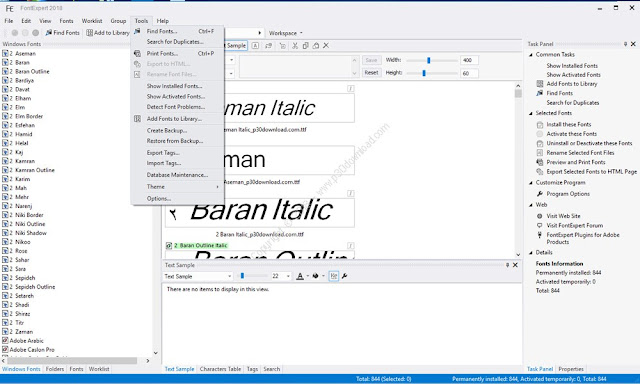Screen dimensions: 640x384
Task: Click the scissors cut icon in preview toolbar
Action: [295, 46]
